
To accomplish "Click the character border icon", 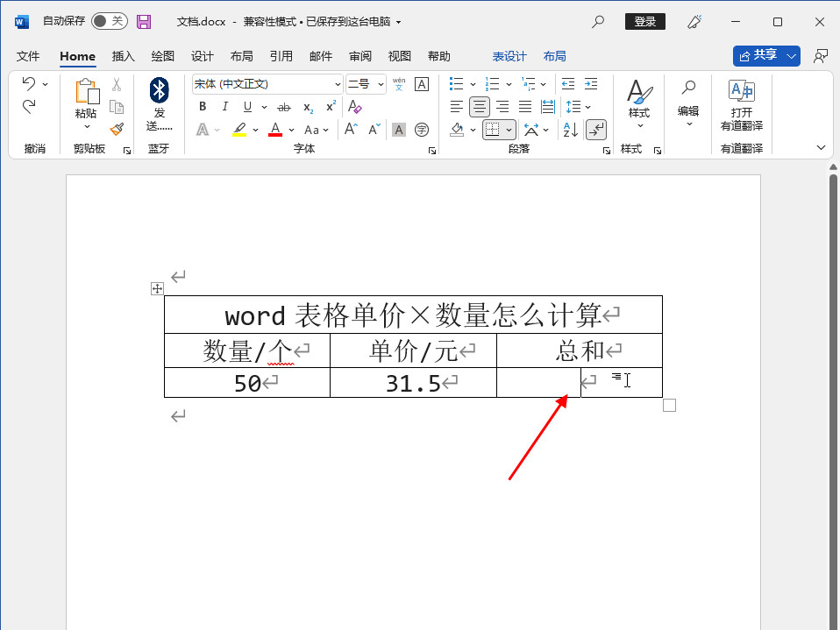I will [422, 85].
